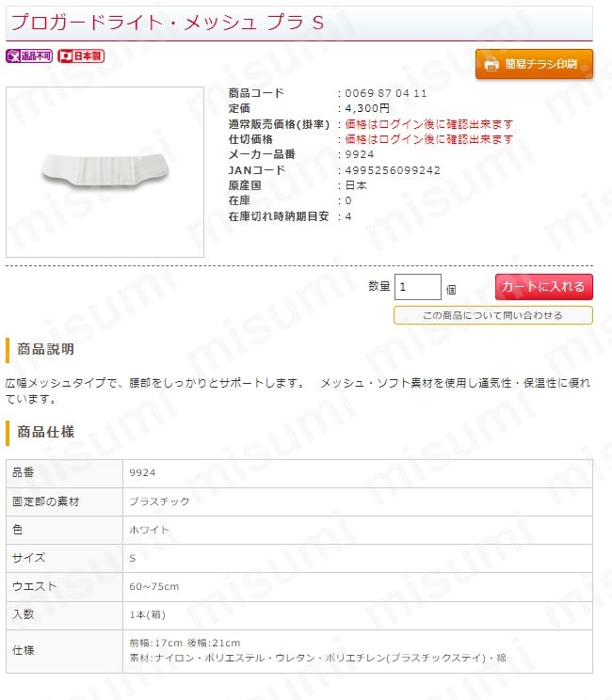Click the JAN code 4995256099242
The height and width of the screenshot is (700, 612).
click(x=393, y=170)
